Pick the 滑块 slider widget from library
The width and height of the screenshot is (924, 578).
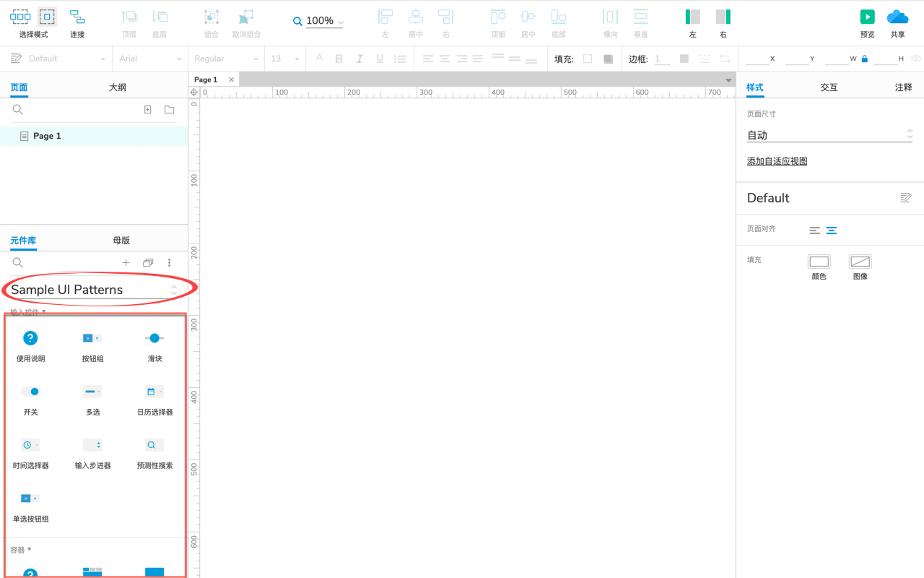coord(154,339)
